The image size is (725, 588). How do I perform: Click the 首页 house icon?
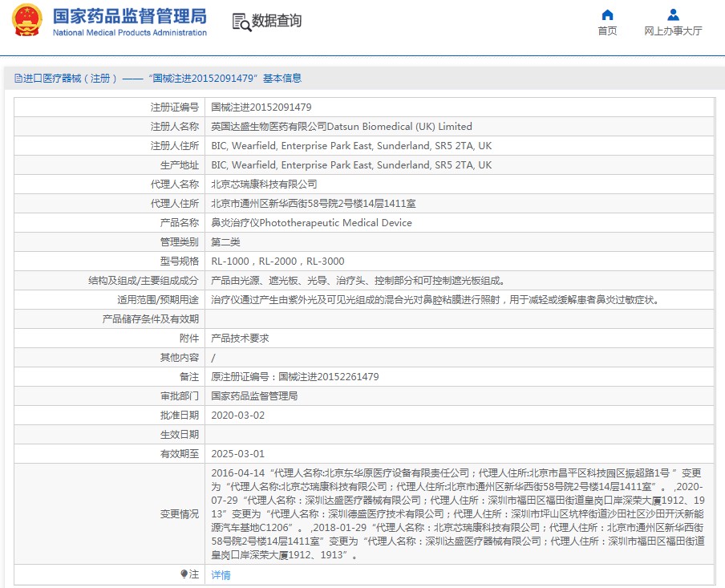click(x=607, y=14)
